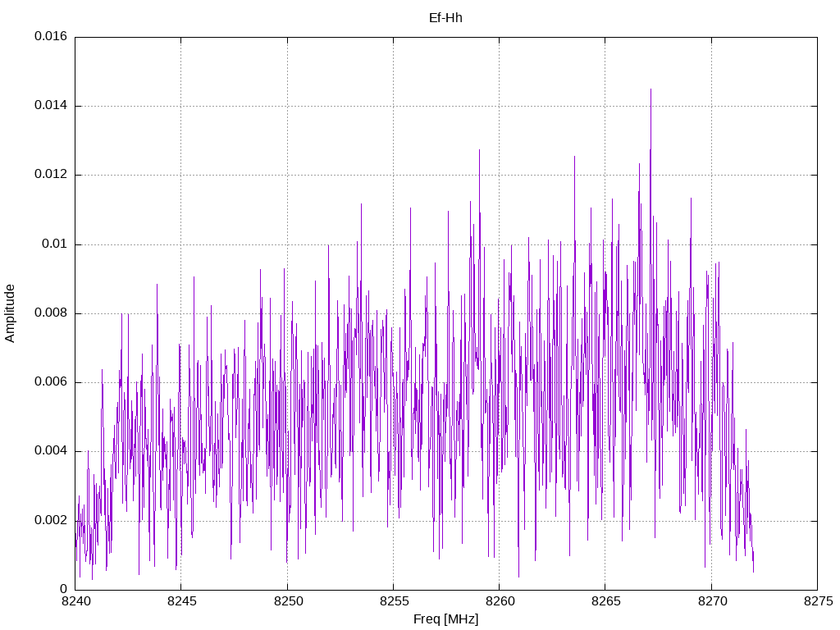The height and width of the screenshot is (630, 840).
Task: Select the y-axis label Amplitude
Action: point(10,313)
